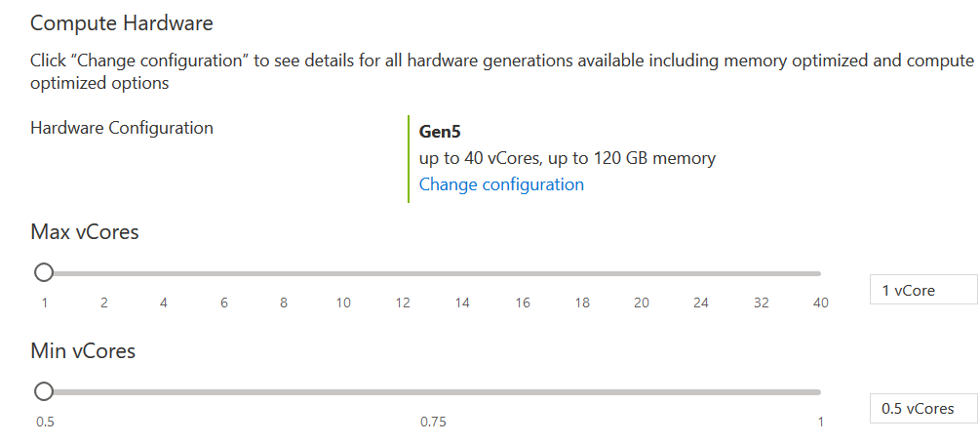This screenshot has width=980, height=444.
Task: Click the 6 mark label under Max vCores
Action: click(x=223, y=303)
